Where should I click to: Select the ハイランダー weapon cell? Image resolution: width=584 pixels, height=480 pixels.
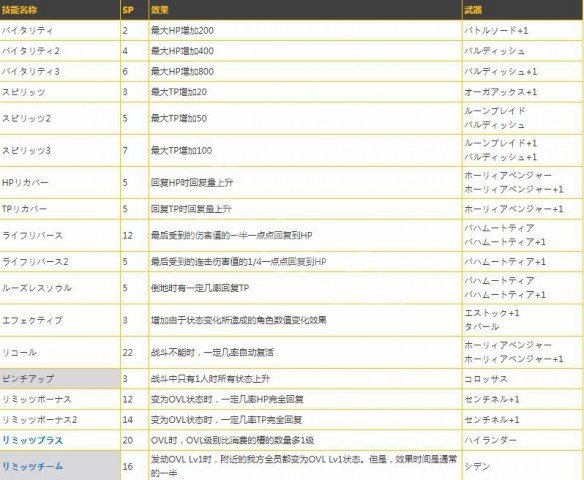[522, 440]
